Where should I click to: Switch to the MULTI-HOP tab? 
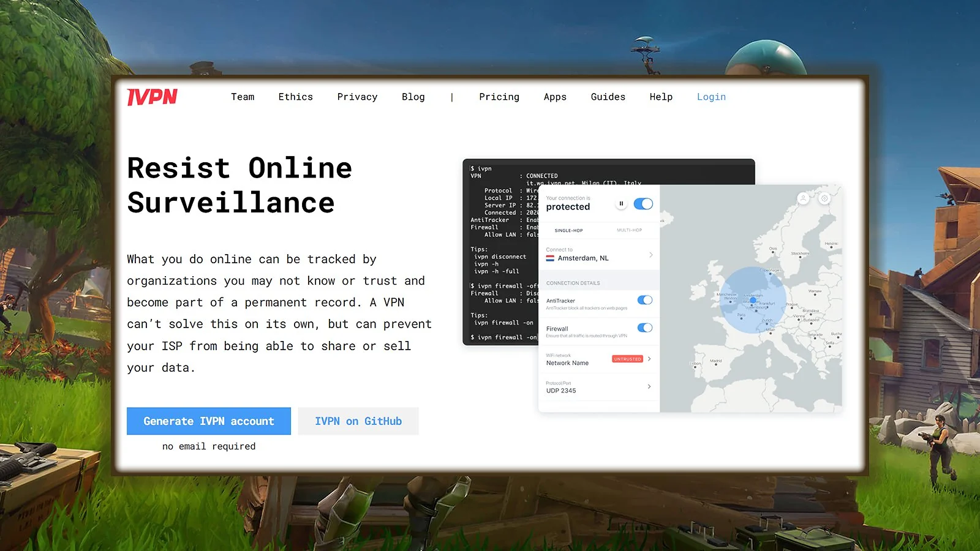(x=629, y=230)
